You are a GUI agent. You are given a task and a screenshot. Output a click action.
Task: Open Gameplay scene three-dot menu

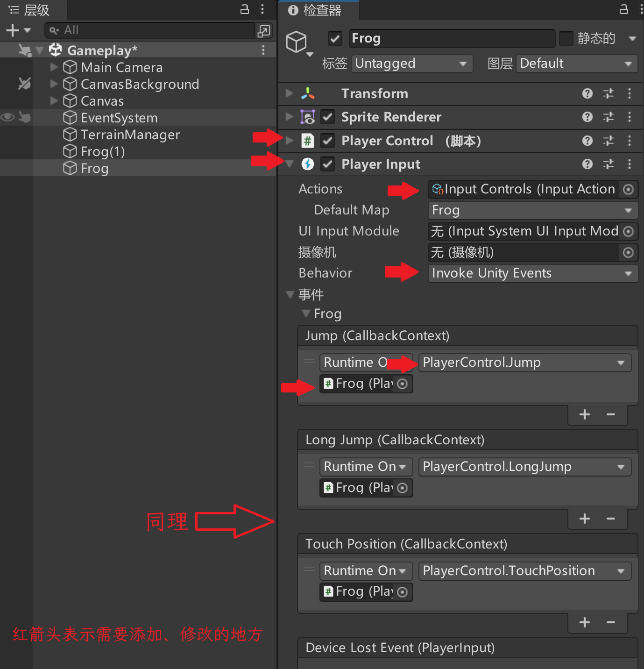point(263,50)
